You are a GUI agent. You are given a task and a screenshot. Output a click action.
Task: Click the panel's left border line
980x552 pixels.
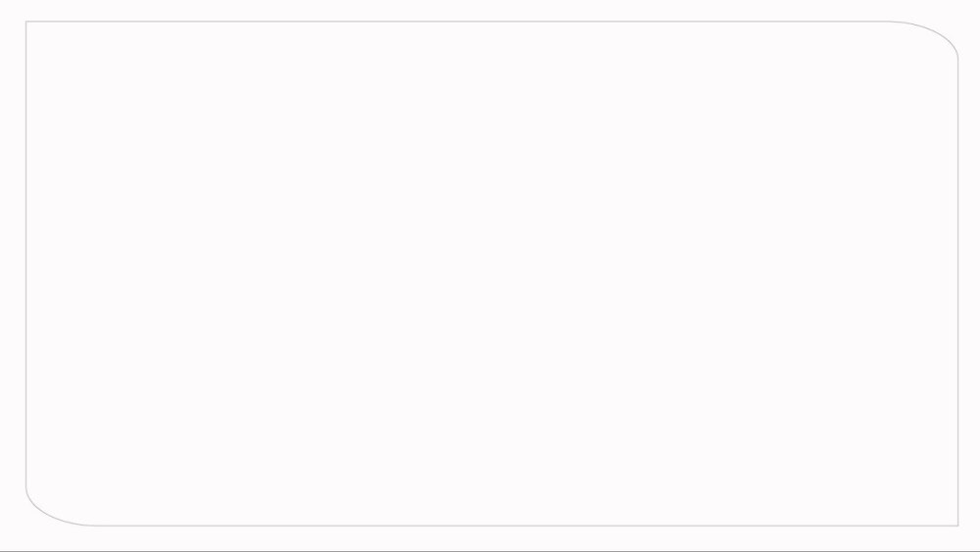tap(25, 254)
